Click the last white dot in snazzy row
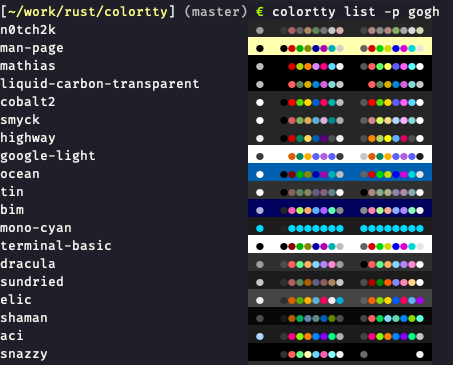This screenshot has width=453, height=365. click(420, 354)
